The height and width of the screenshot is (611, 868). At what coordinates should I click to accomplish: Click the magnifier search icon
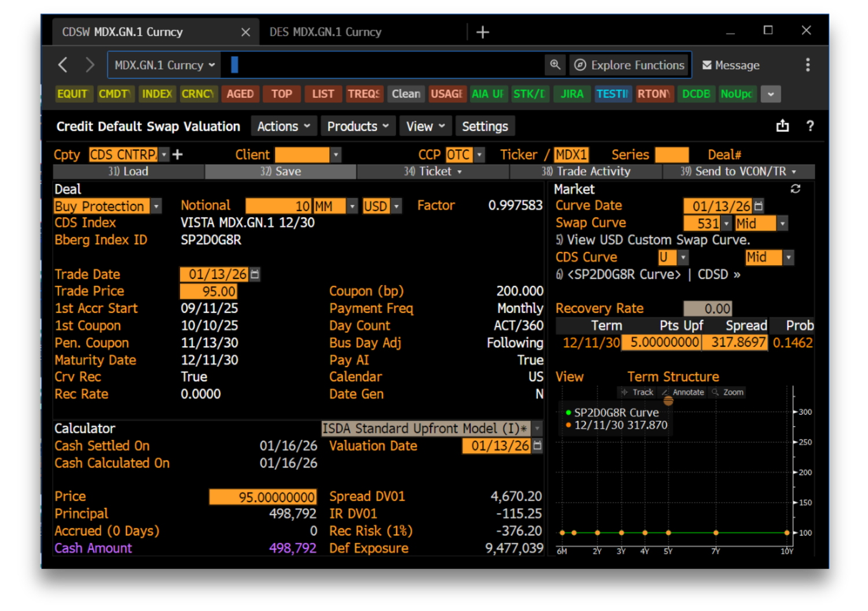[x=554, y=65]
